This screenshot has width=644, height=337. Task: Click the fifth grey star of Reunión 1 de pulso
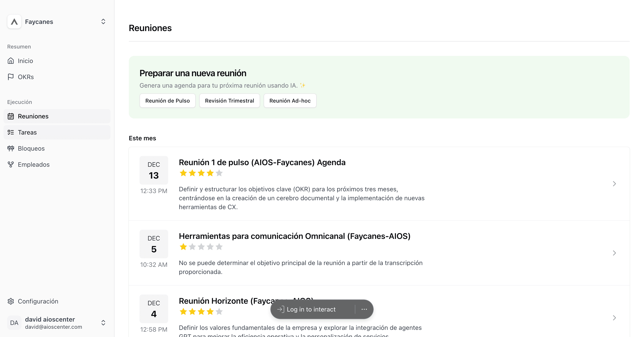pyautogui.click(x=219, y=173)
